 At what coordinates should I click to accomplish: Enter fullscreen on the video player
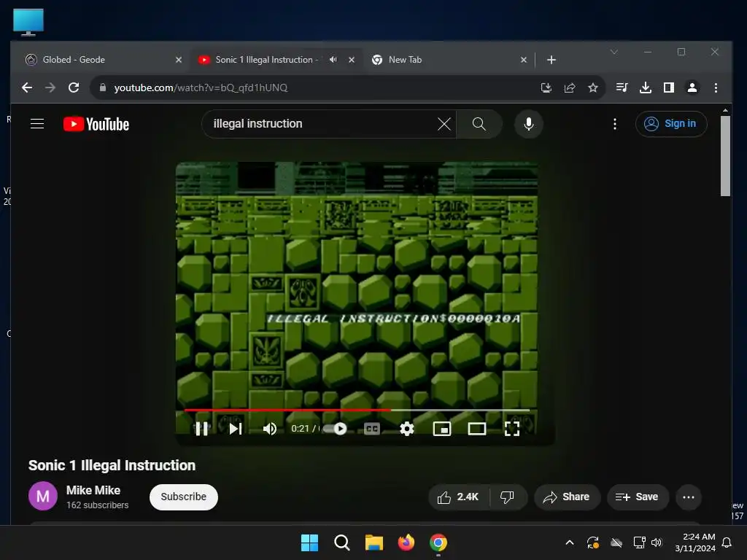[511, 429]
